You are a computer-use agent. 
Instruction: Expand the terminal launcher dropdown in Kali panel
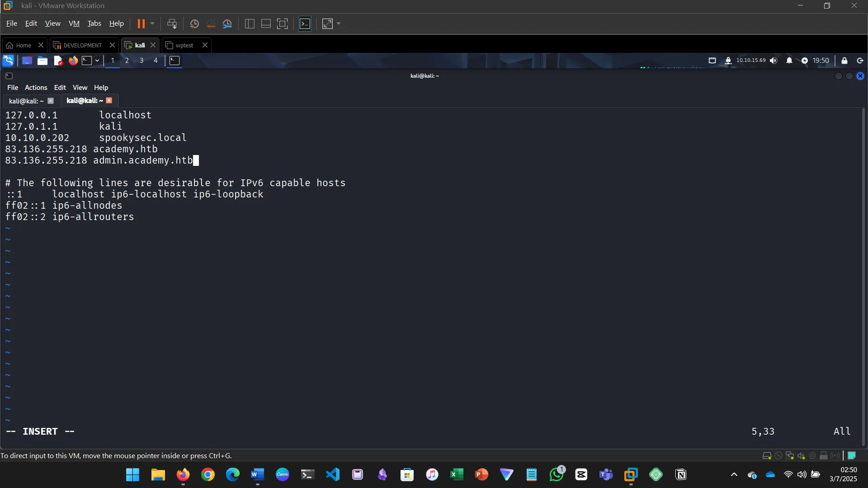click(96, 61)
